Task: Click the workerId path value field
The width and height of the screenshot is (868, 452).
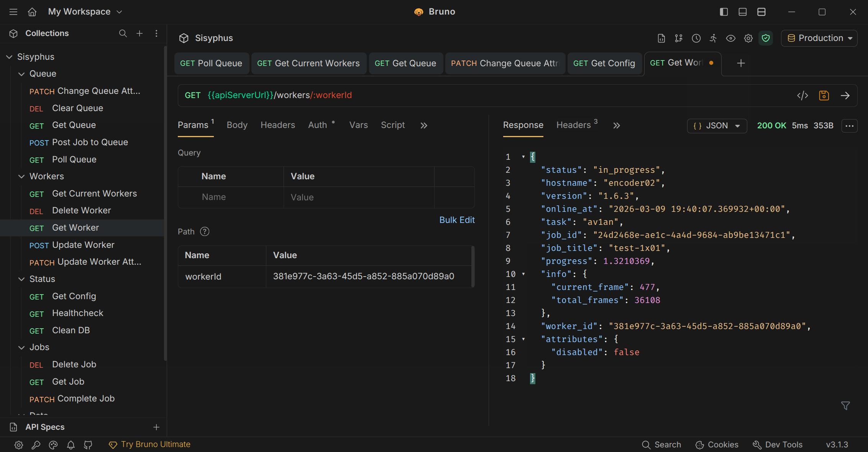Action: point(363,277)
